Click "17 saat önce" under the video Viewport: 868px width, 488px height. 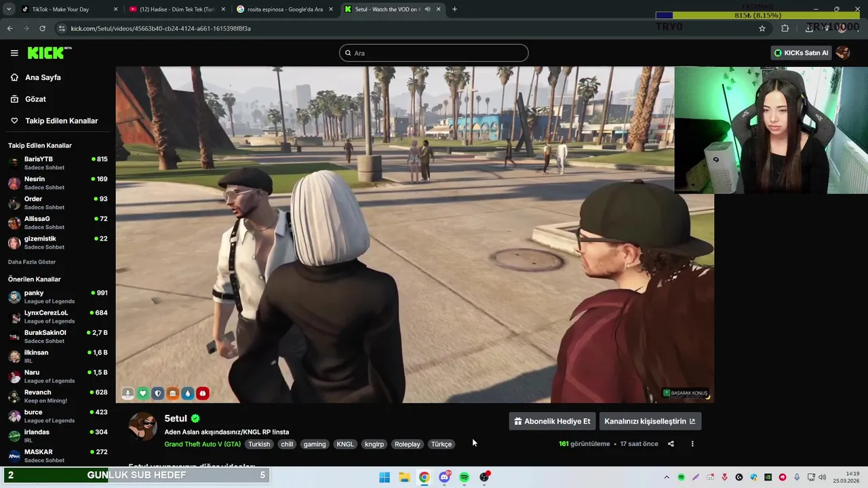tap(639, 444)
